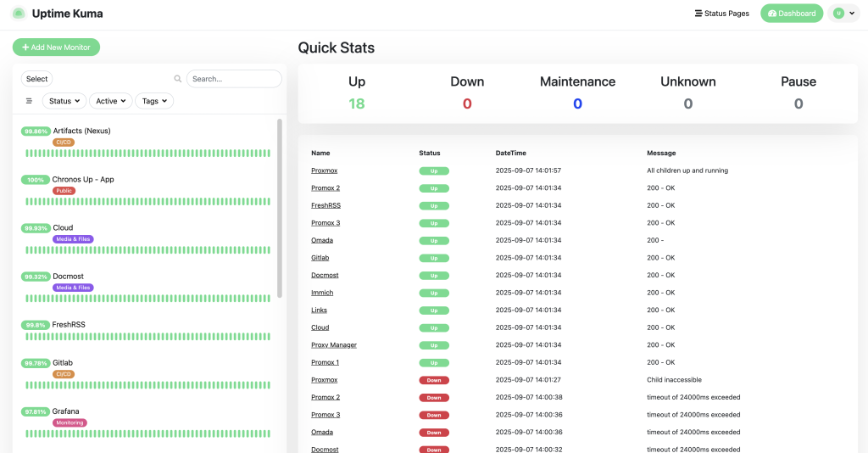Click the Up badge in Proxmox row
Viewport: 868px width, 453px height.
(434, 171)
